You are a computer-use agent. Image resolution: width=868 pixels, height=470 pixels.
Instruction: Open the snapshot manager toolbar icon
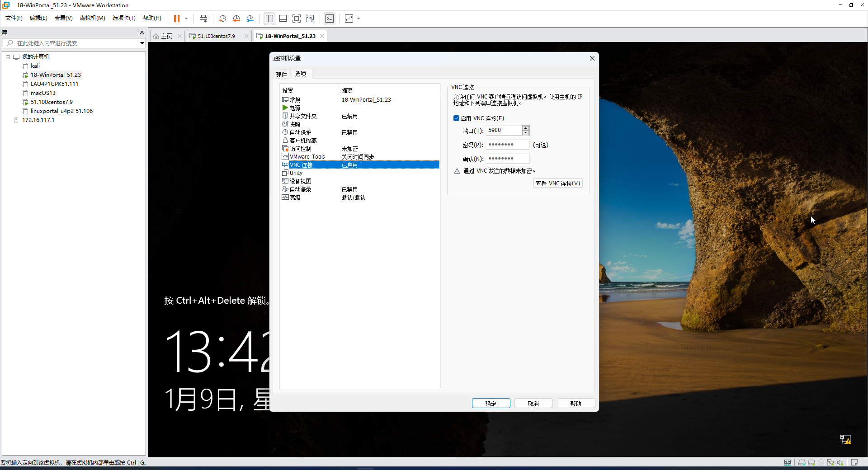click(250, 19)
